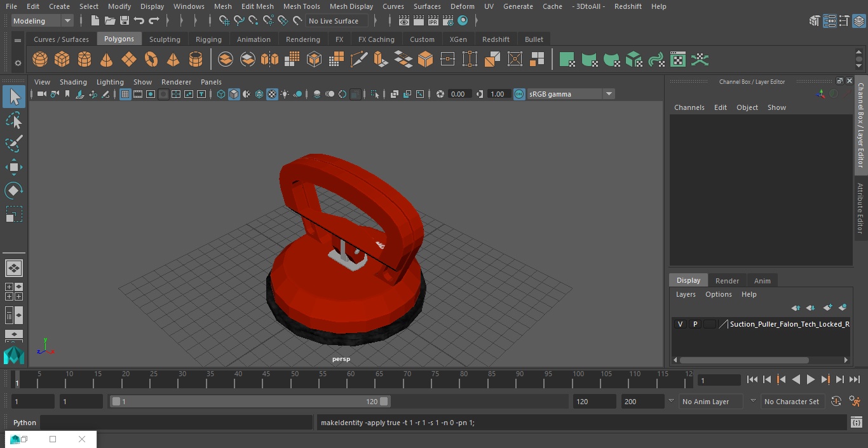Image resolution: width=868 pixels, height=448 pixels.
Task: Open the Script Editor icon
Action: [857, 423]
